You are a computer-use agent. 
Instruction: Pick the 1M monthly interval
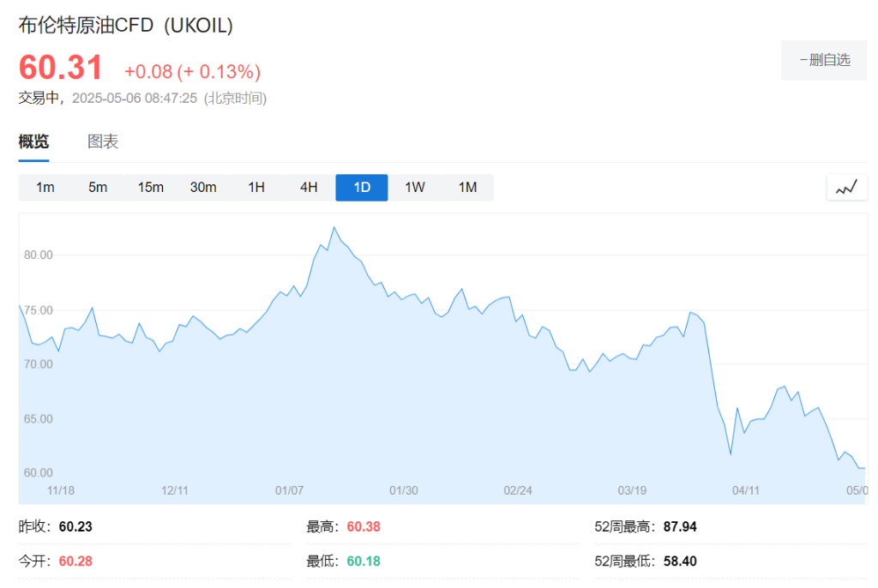(x=467, y=188)
